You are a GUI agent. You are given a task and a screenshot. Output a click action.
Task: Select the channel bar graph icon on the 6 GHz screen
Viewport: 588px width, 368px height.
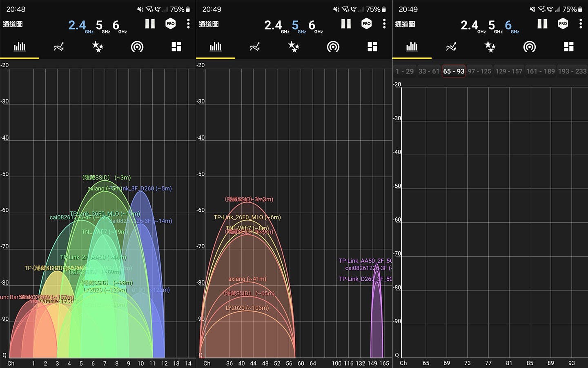(412, 47)
